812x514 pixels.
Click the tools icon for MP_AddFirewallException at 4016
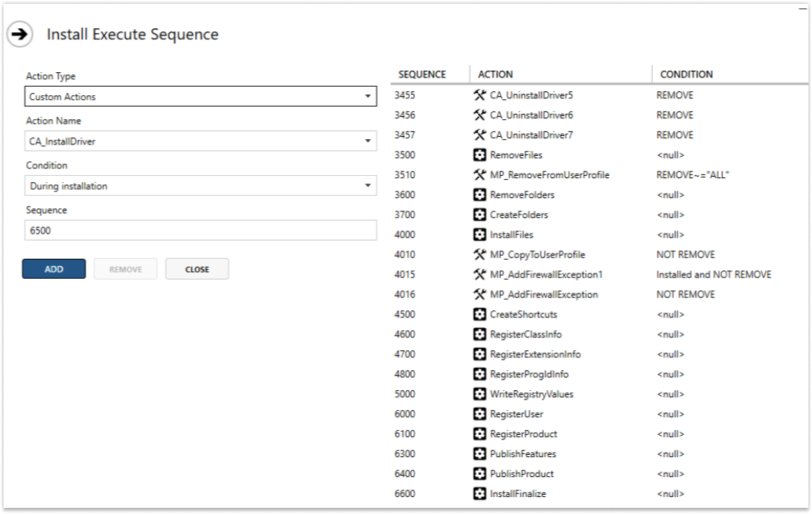(x=479, y=294)
